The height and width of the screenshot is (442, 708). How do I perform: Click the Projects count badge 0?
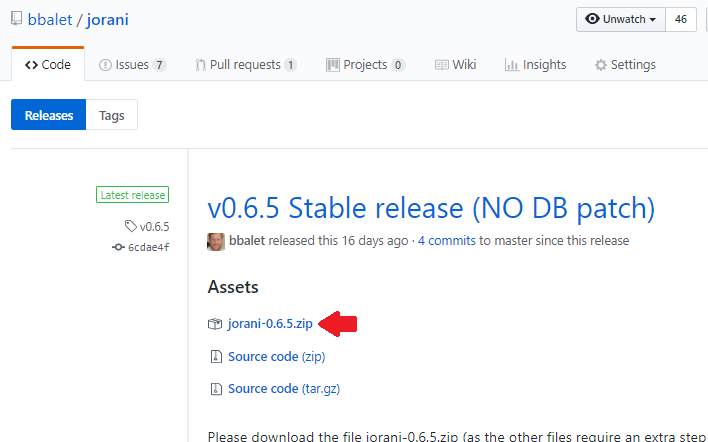click(398, 65)
